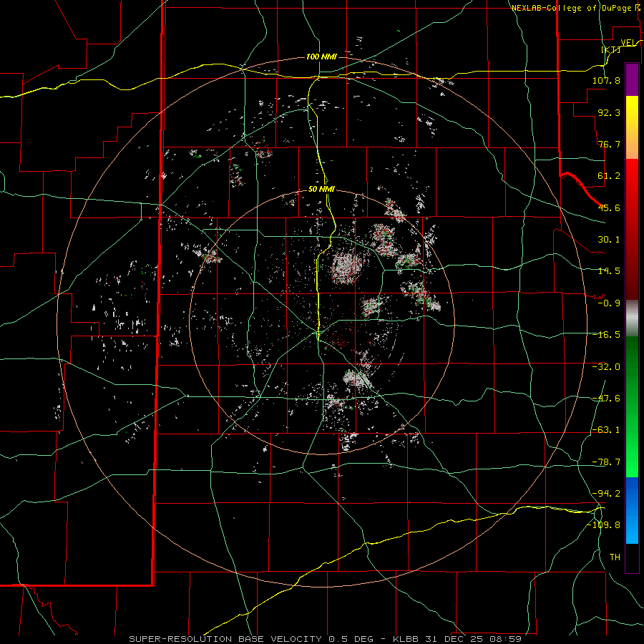Click the red segment of the color bar
644x644 pixels.
(x=632, y=229)
